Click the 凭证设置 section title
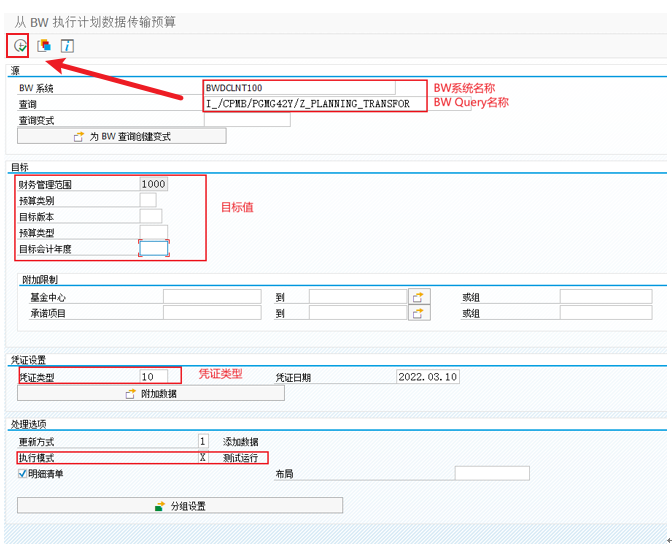 (x=28, y=360)
